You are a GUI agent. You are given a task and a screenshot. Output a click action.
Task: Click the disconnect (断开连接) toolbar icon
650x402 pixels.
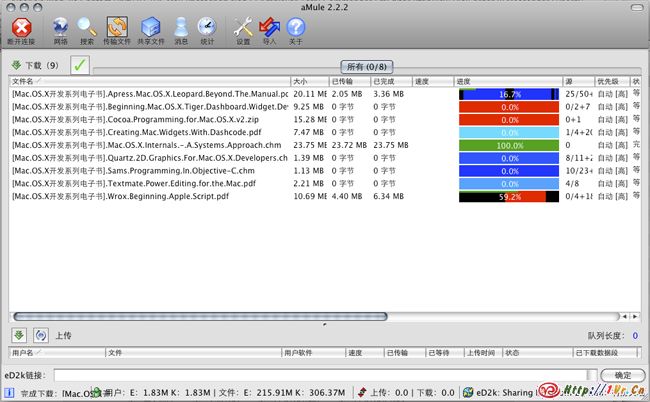tap(21, 28)
